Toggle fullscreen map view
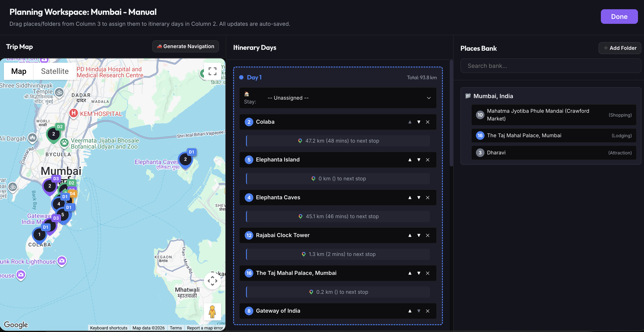This screenshot has height=332, width=644. (x=213, y=71)
